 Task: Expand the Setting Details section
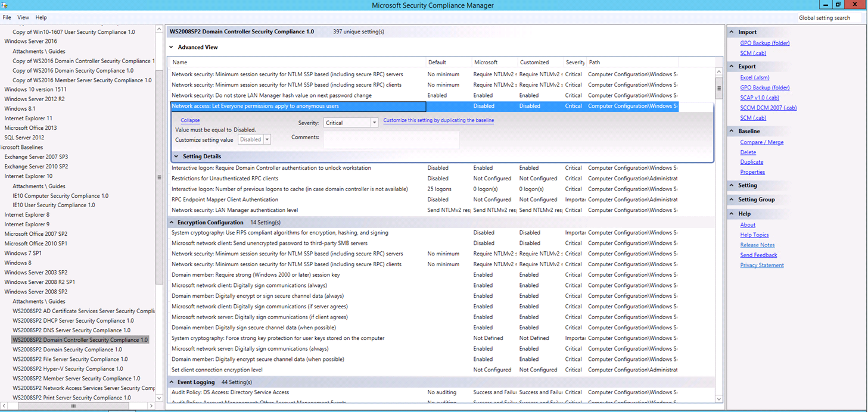click(x=176, y=157)
